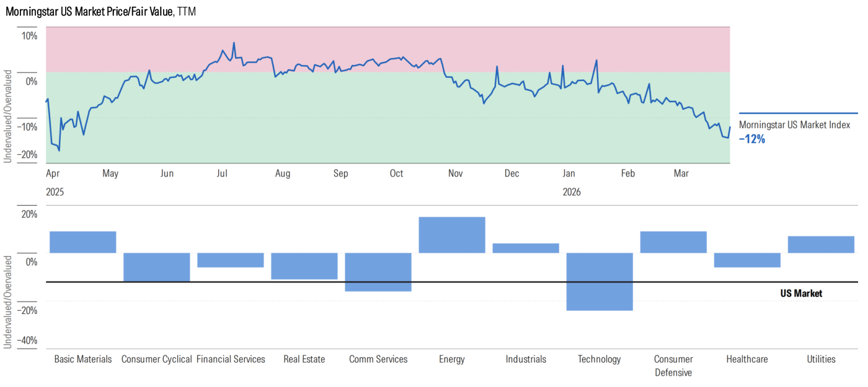Screen dimensions: 868x387
Task: Click the '−40%' tick on the bar chart
Action: click(27, 340)
